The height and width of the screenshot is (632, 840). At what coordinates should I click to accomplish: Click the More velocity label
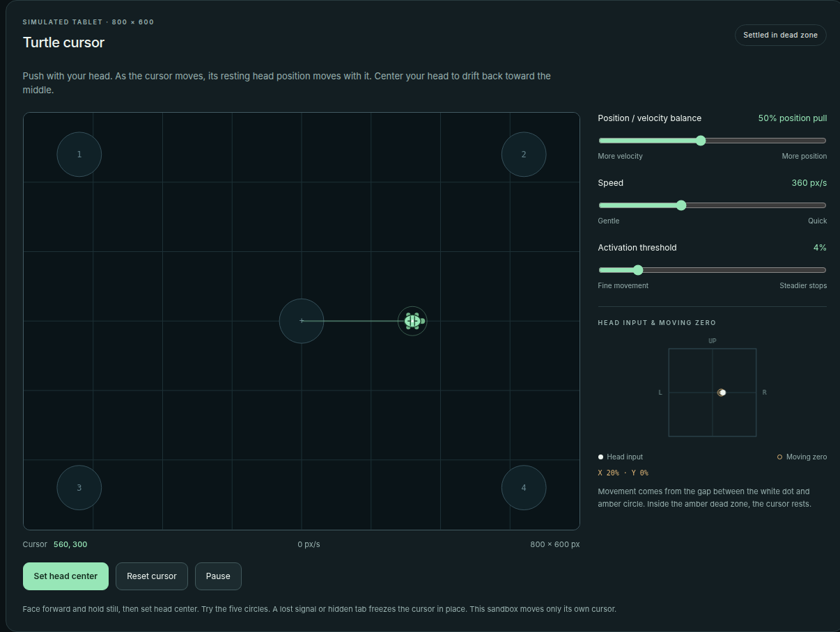(621, 157)
